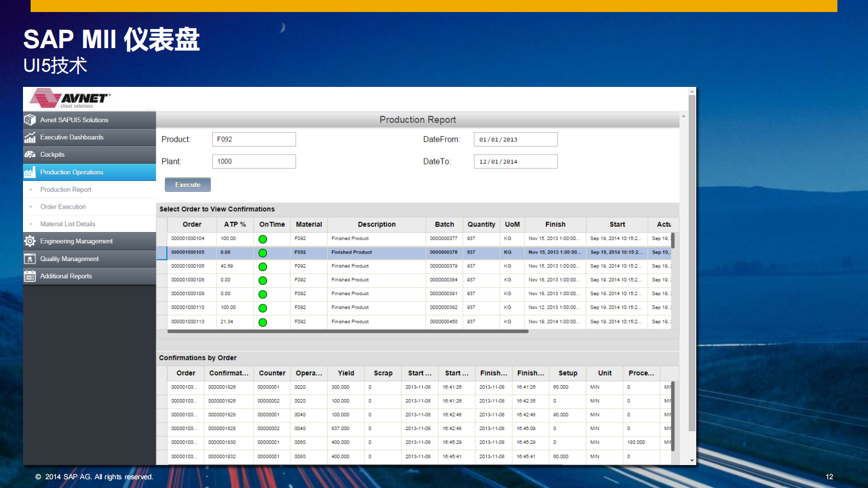Click green OnTime indicator for order 000001000105
Image resolution: width=868 pixels, height=488 pixels.
pos(263,253)
